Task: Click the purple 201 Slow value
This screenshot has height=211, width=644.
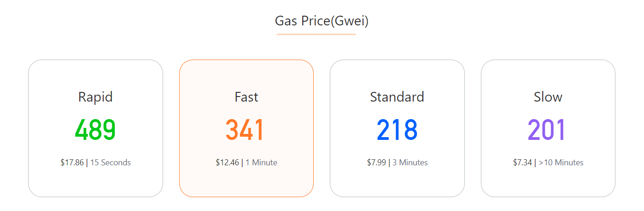Action: 547,130
